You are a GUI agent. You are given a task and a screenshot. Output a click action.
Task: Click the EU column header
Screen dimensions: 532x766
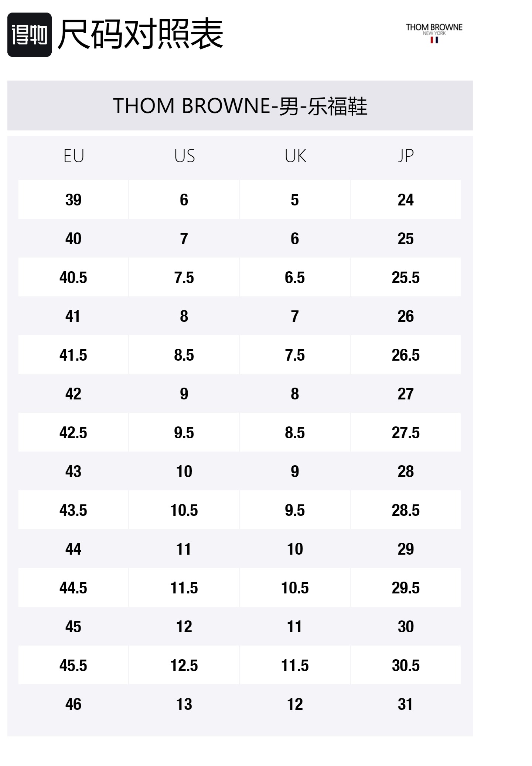tap(74, 156)
